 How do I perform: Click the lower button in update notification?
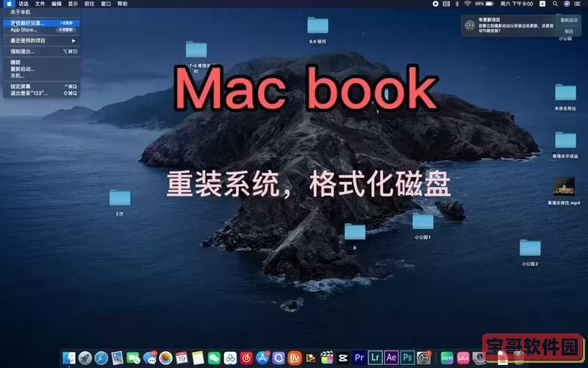pos(569,31)
